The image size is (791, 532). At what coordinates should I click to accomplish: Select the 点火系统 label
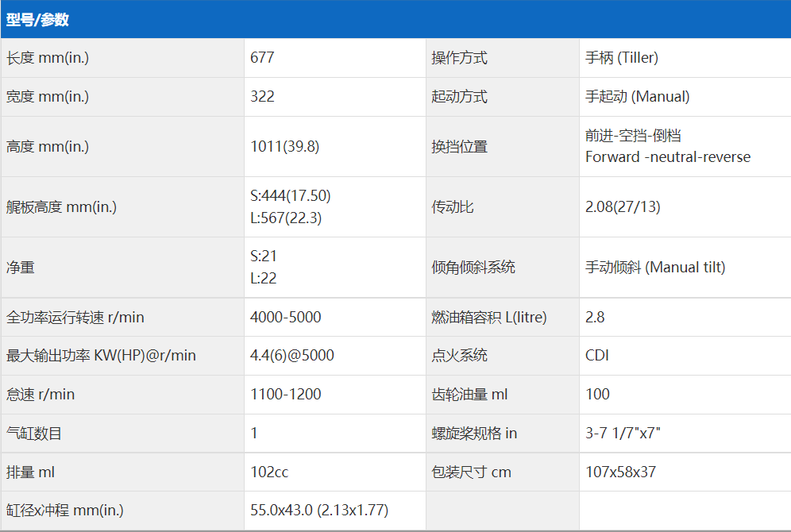(460, 356)
